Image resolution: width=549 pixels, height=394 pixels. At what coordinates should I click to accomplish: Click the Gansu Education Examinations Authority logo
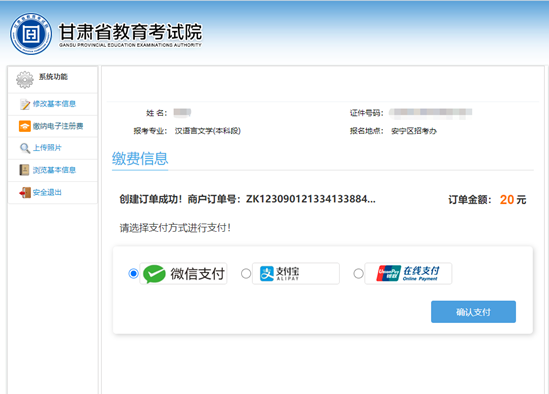(x=31, y=34)
